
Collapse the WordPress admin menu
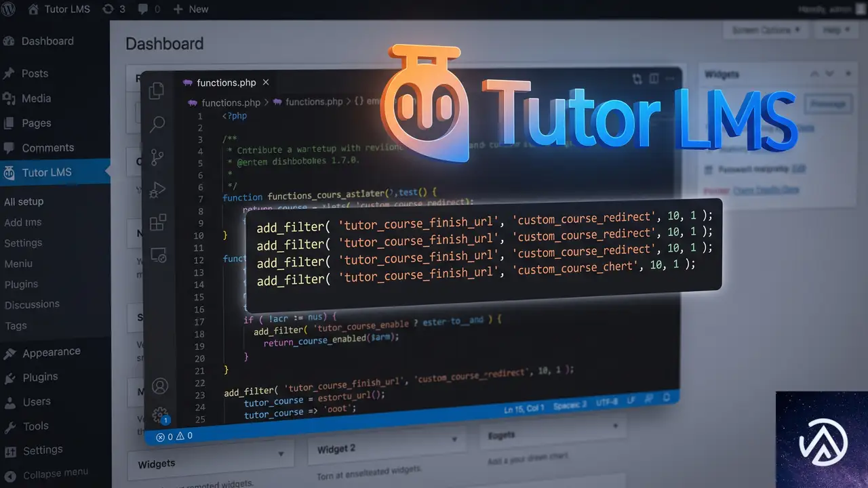point(46,474)
